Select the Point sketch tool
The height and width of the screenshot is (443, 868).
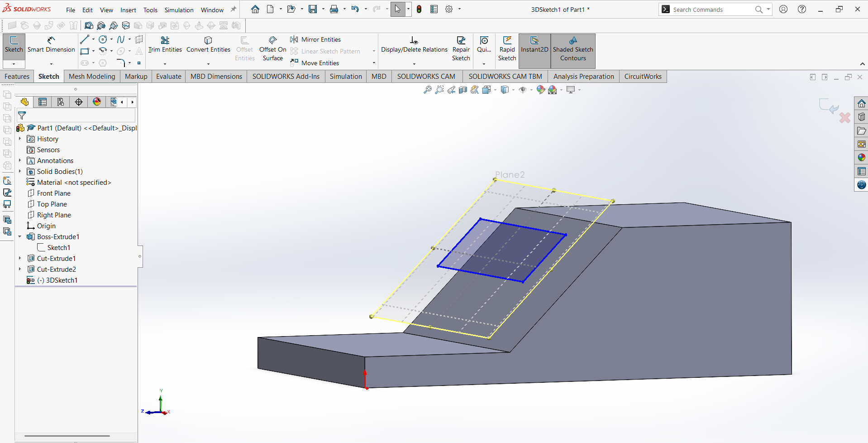tap(139, 63)
